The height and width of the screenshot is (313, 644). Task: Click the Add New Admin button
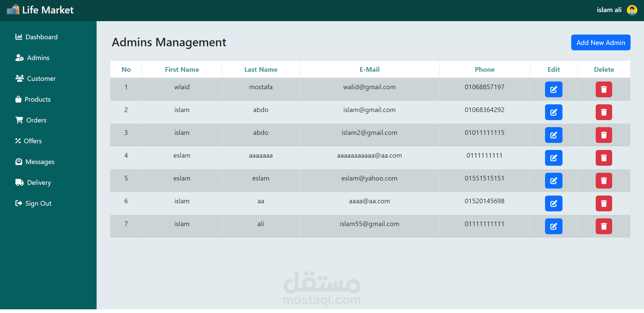[x=601, y=43]
